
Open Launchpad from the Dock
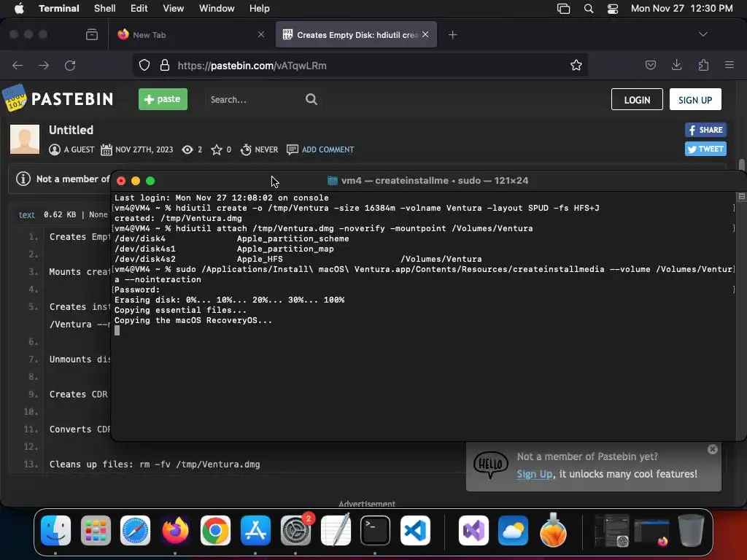(96, 530)
